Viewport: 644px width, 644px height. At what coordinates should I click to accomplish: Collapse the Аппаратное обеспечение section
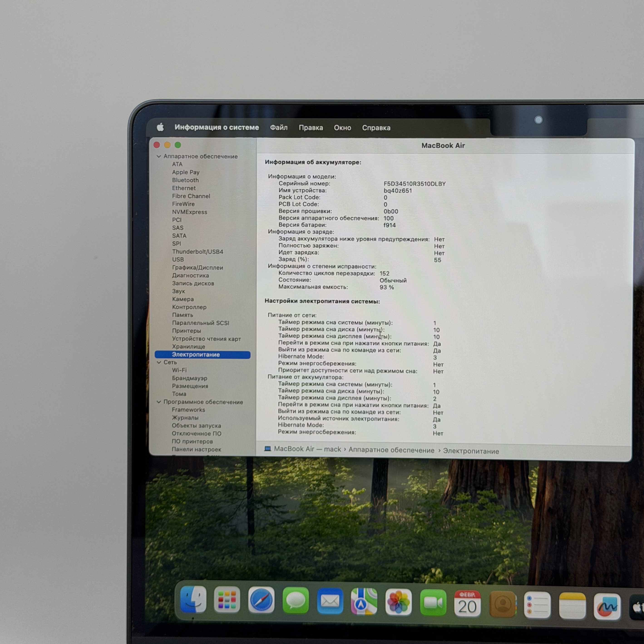(x=159, y=156)
